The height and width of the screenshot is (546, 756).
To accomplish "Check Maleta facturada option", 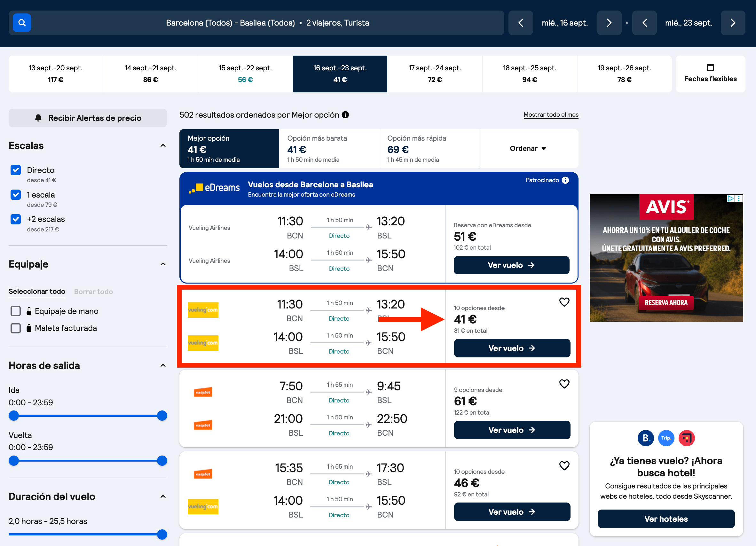I will tap(16, 328).
